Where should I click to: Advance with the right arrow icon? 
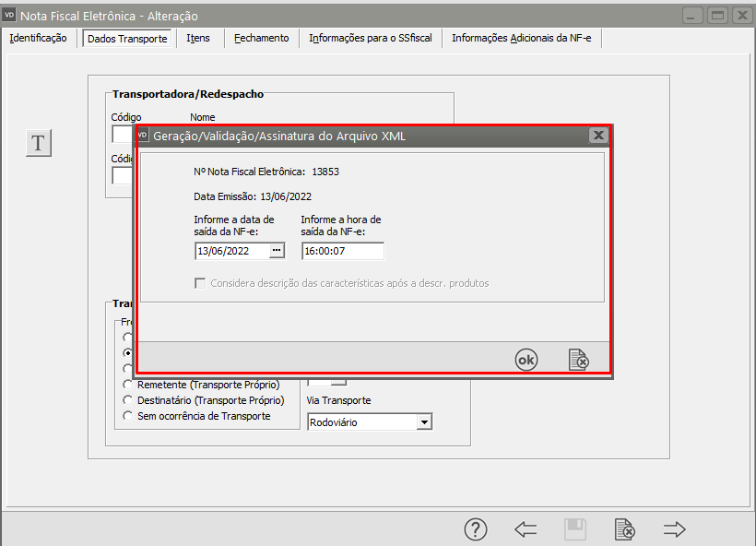[675, 529]
